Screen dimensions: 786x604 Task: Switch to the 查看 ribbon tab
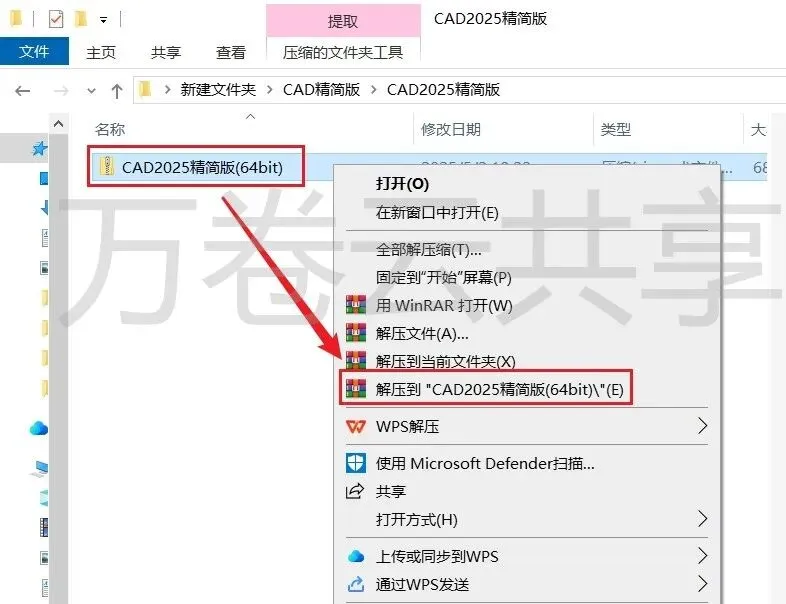coord(231,52)
